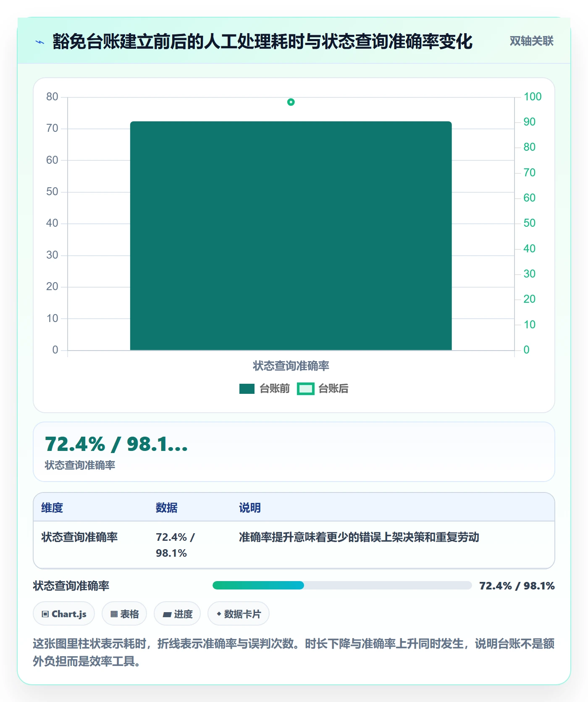Click the 72.4% / 98.1% table data cell
This screenshot has width=588, height=702.
click(175, 545)
